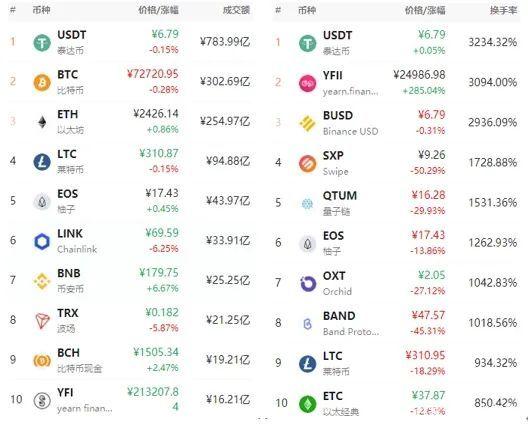Click the orange SXP Swipe icon
The width and height of the screenshot is (528, 427).
tap(307, 164)
